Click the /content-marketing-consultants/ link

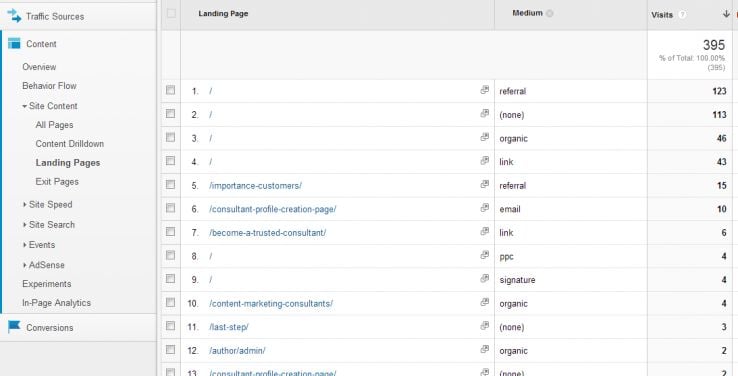(271, 304)
